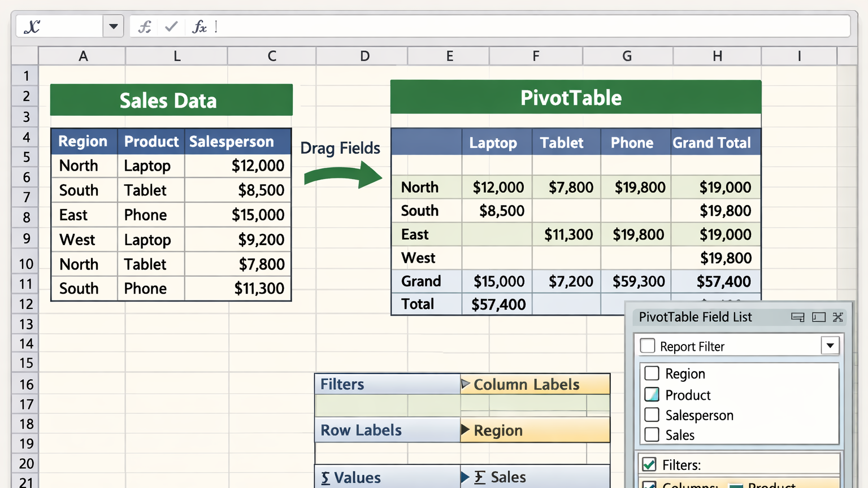Check the Region field checkbox
This screenshot has height=488, width=868.
click(652, 373)
